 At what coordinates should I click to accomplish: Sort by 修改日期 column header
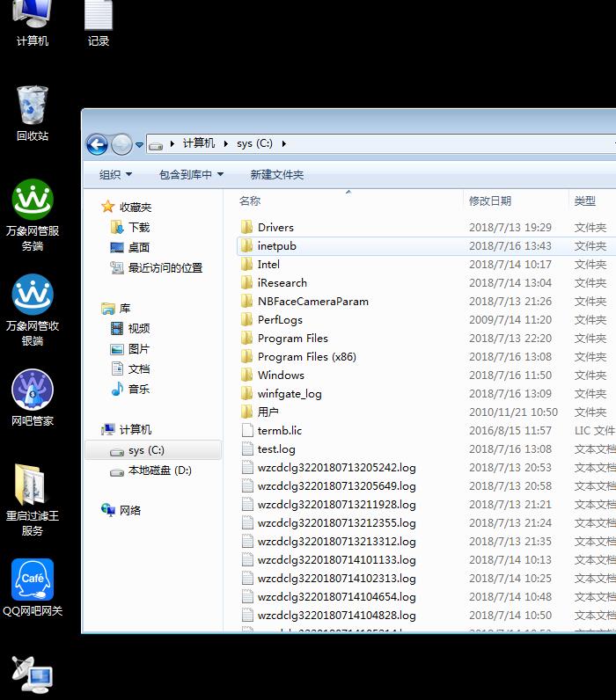pyautogui.click(x=490, y=201)
